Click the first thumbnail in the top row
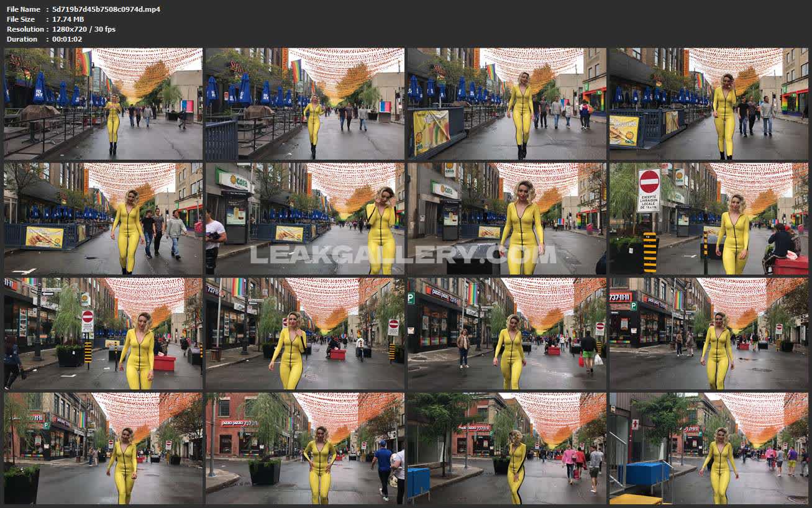The width and height of the screenshot is (812, 508). click(x=103, y=104)
